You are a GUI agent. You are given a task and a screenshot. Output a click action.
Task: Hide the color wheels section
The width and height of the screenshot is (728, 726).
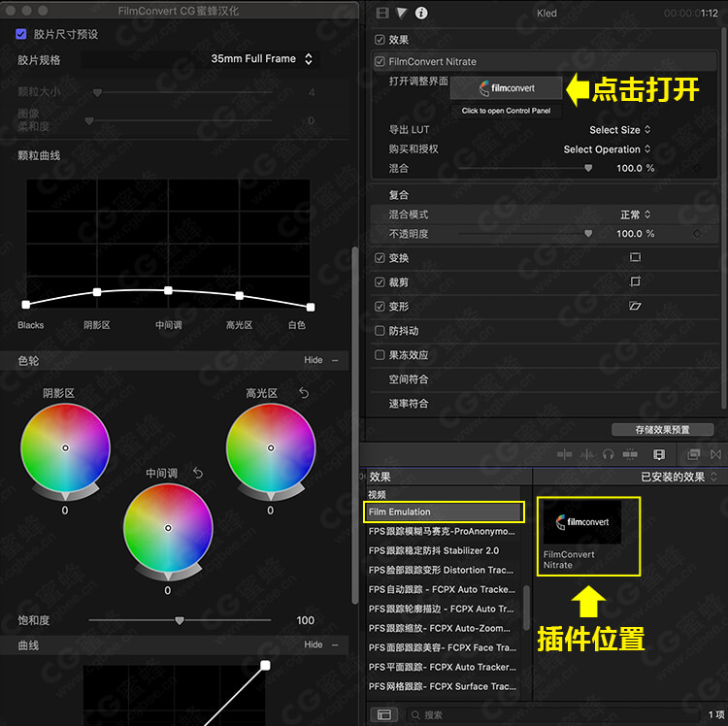click(x=314, y=360)
